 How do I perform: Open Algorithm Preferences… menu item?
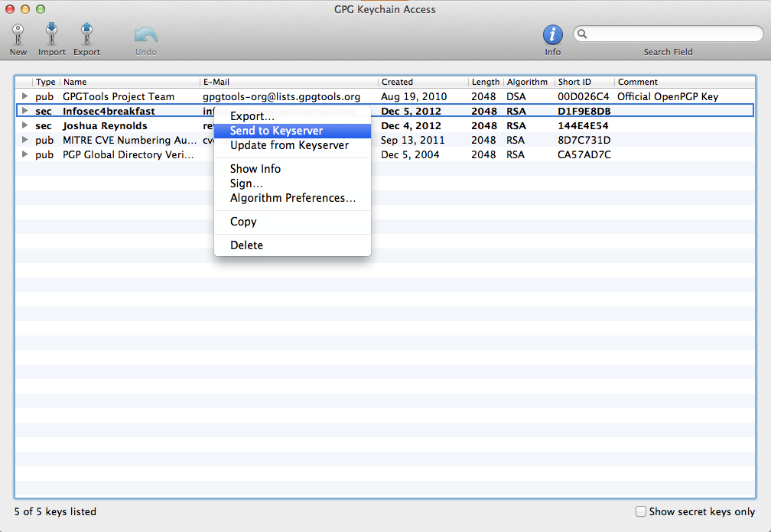292,198
